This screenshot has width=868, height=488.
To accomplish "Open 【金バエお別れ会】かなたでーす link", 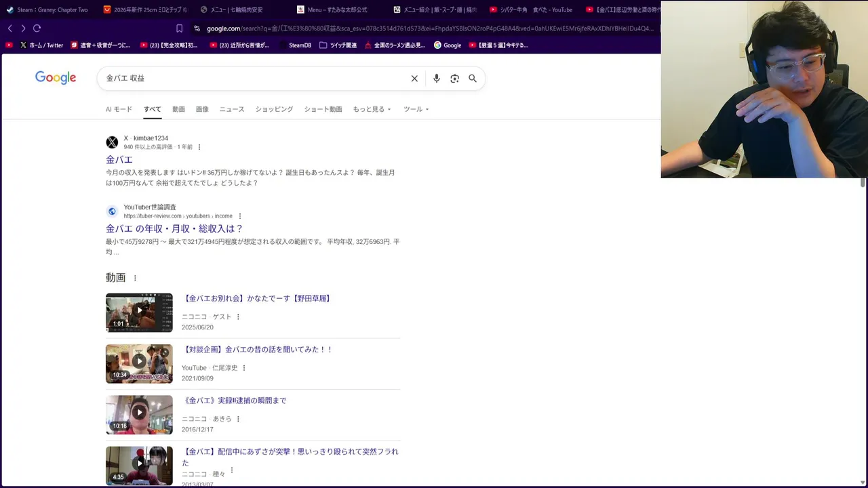I will [257, 298].
